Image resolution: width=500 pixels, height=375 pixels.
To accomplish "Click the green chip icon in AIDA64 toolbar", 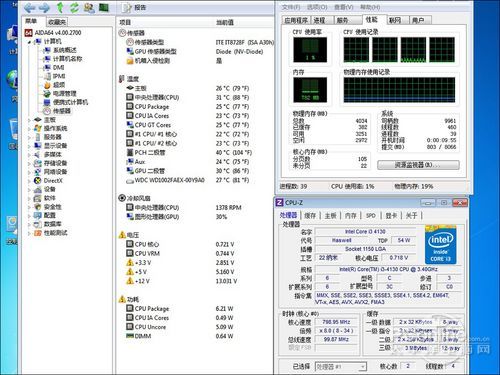I will [x=104, y=7].
